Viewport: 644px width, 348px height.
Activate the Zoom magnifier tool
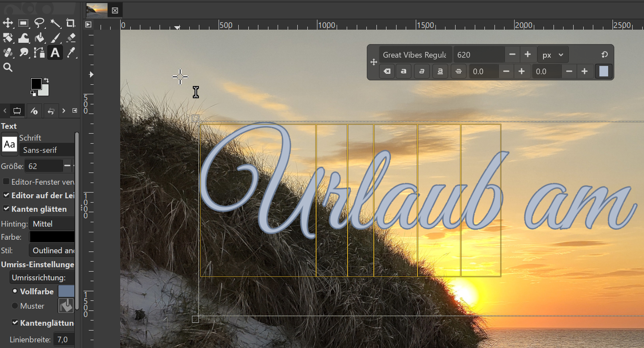click(x=8, y=67)
